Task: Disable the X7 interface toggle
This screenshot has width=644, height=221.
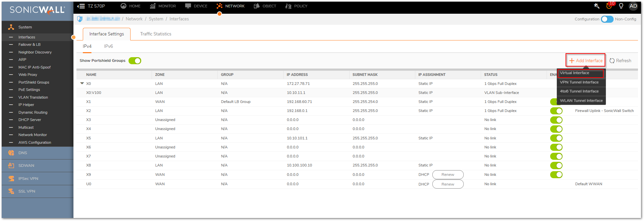Action: coord(556,156)
